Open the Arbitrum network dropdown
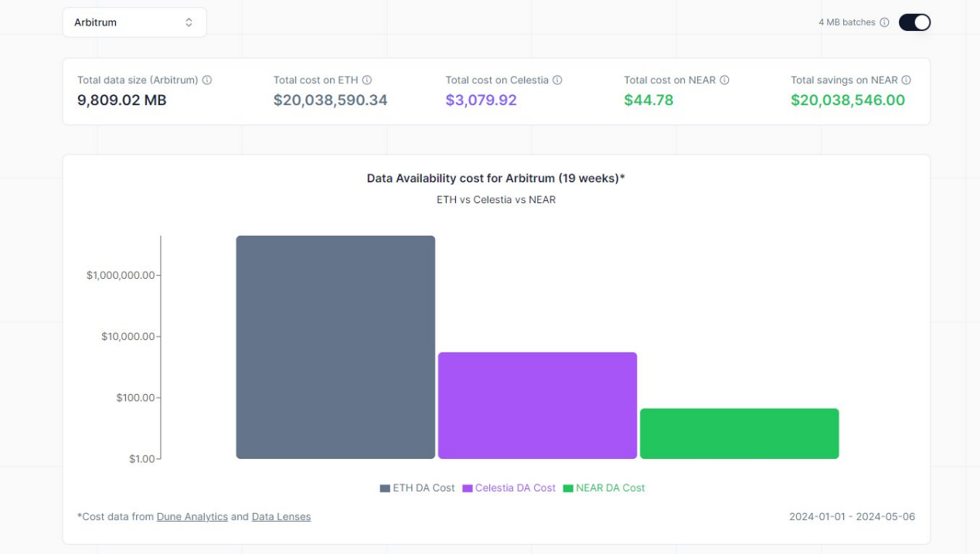The width and height of the screenshot is (980, 554). (134, 22)
